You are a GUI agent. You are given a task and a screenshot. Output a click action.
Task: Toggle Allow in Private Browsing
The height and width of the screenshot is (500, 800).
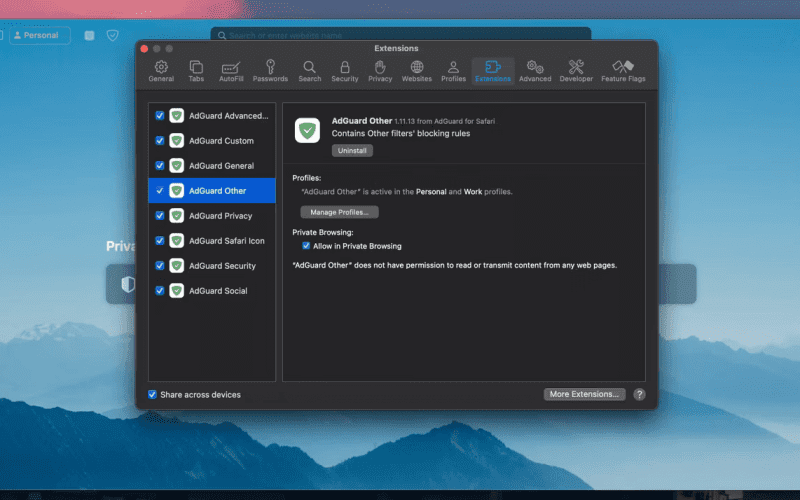pos(306,246)
